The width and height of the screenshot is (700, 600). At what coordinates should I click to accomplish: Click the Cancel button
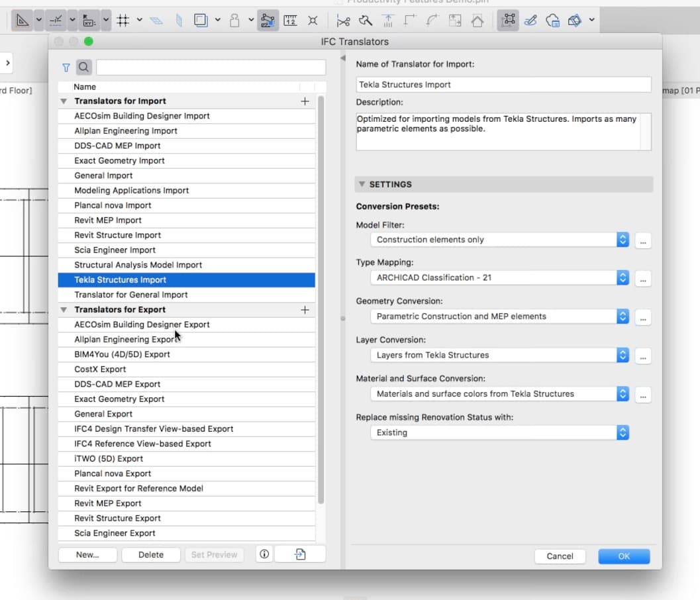tap(560, 556)
